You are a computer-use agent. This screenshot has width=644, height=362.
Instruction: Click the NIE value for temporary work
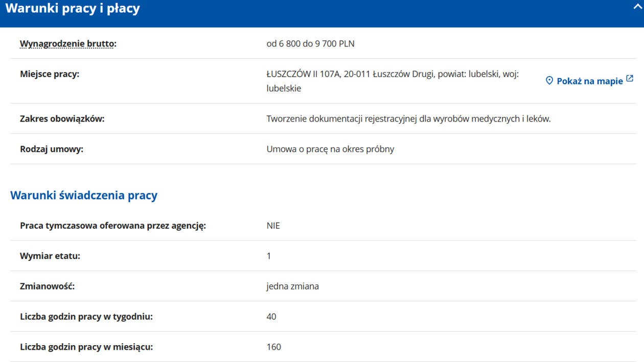pos(273,226)
